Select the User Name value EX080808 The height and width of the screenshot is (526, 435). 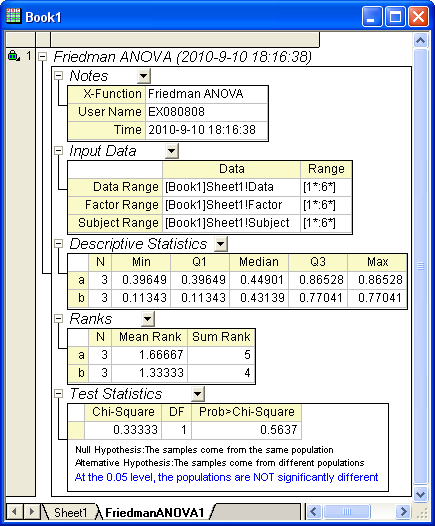207,112
